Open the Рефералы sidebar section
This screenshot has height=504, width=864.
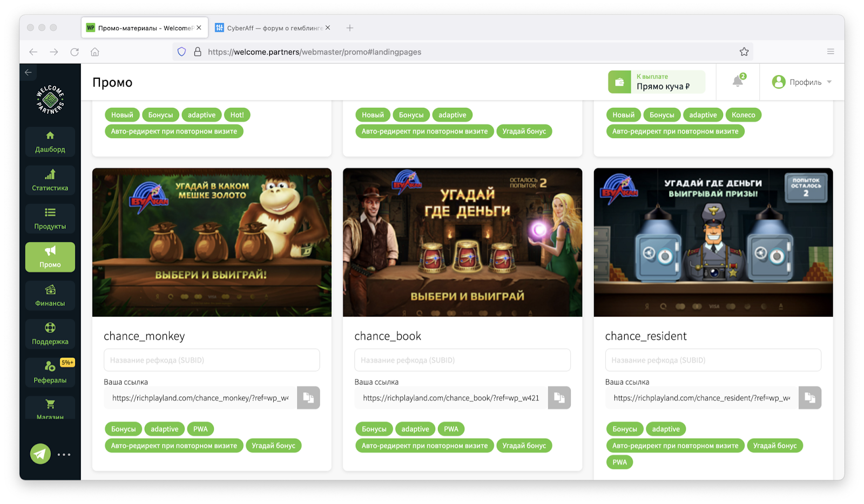50,372
